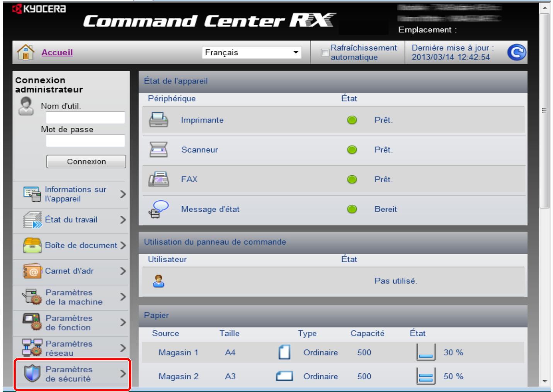Click the Mot de passe input field

coord(85,141)
